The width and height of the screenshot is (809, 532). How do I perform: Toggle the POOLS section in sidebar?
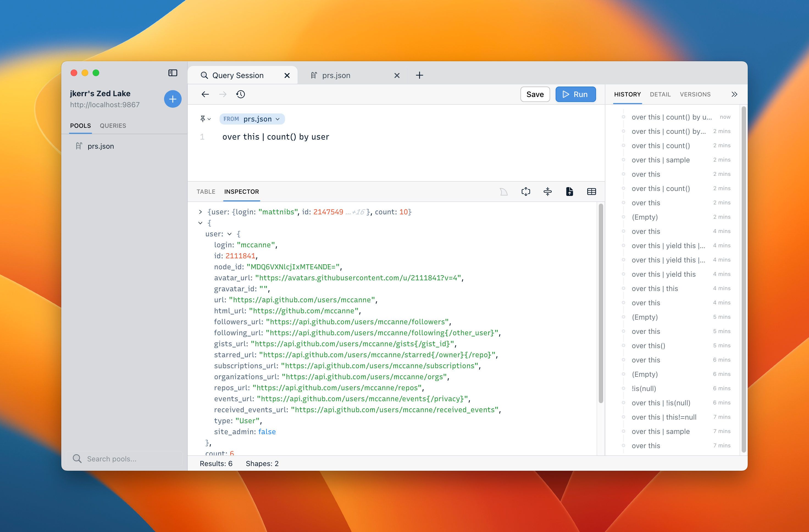[80, 125]
